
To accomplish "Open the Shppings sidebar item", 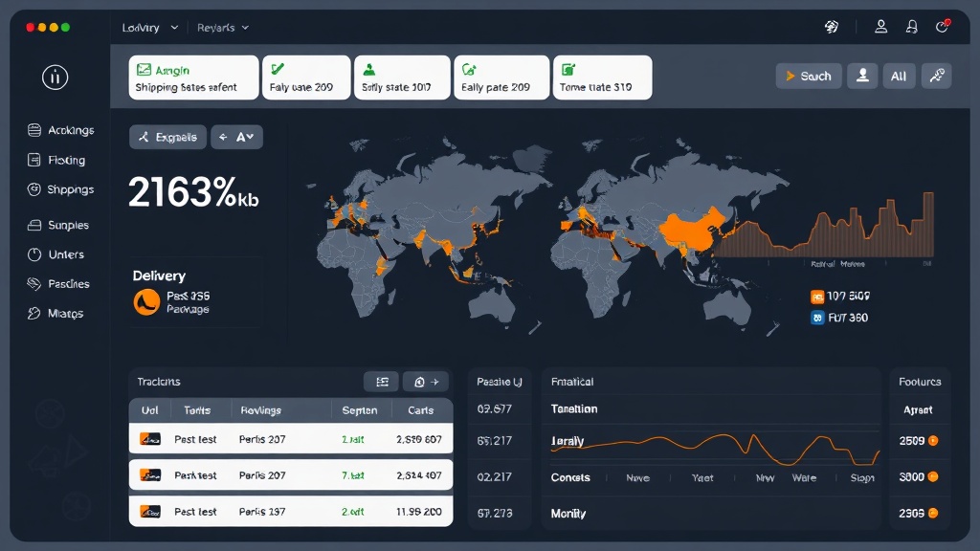I will tap(60, 189).
